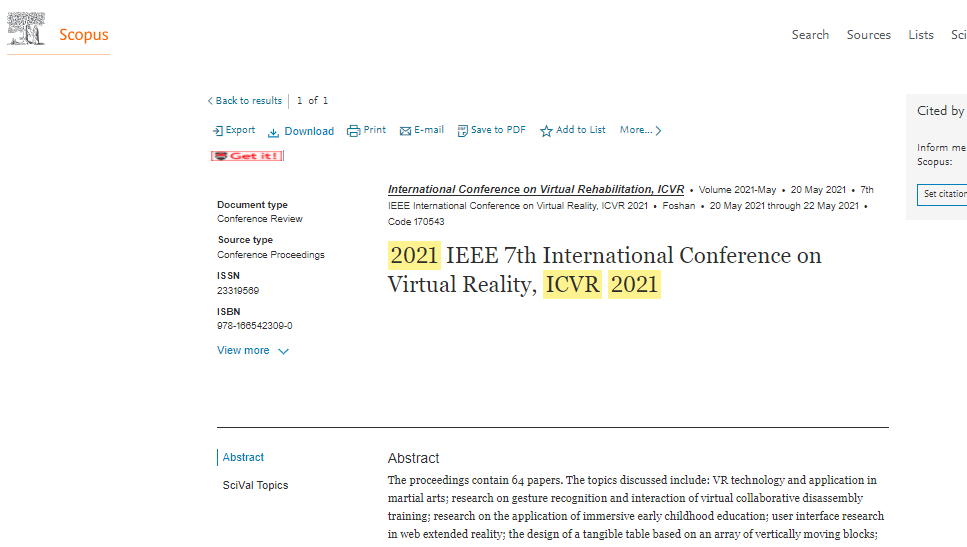
Task: Select the ISSN value 23319569
Action: [x=238, y=290]
